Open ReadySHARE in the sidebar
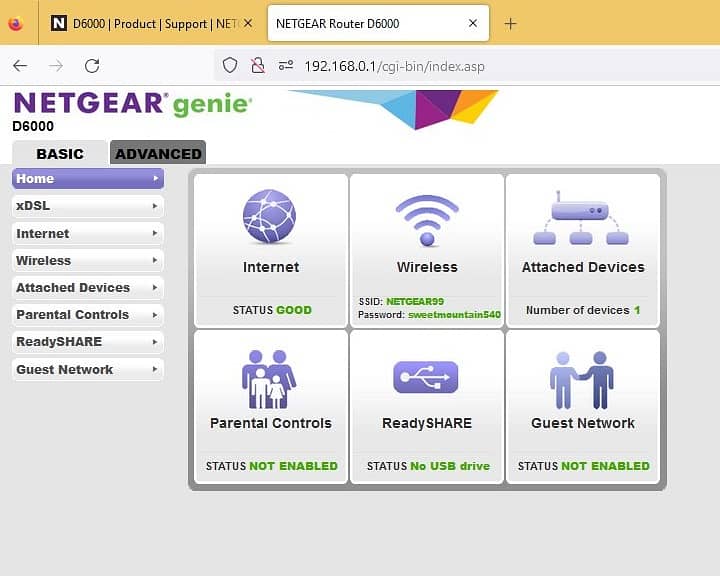Screen dimensions: 720x576 click(88, 342)
